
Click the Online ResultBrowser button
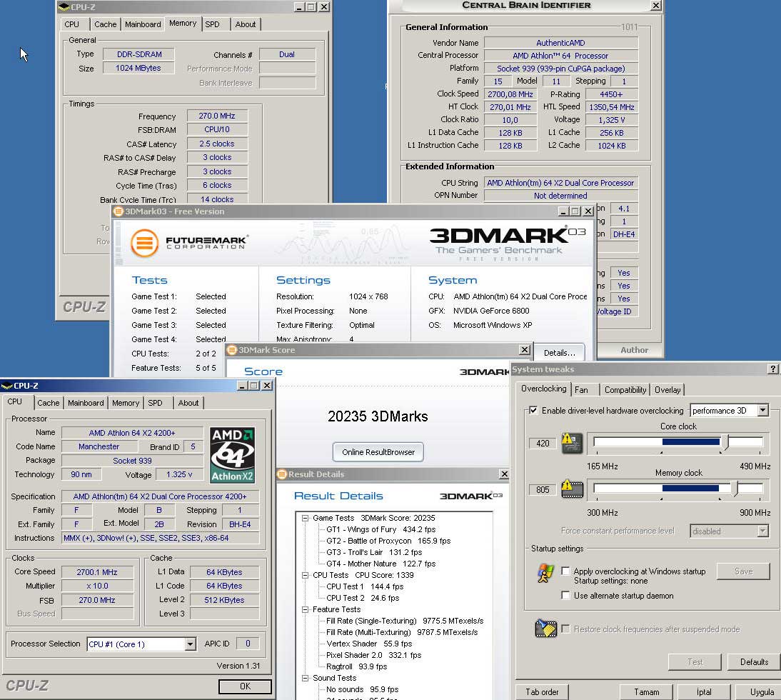click(x=378, y=452)
